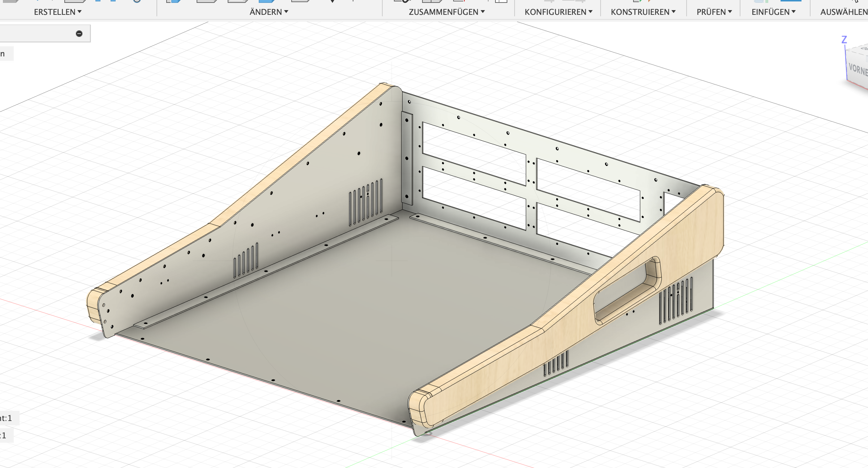Select the gray base plate face
Viewport: 868px width, 468px height.
point(361,307)
